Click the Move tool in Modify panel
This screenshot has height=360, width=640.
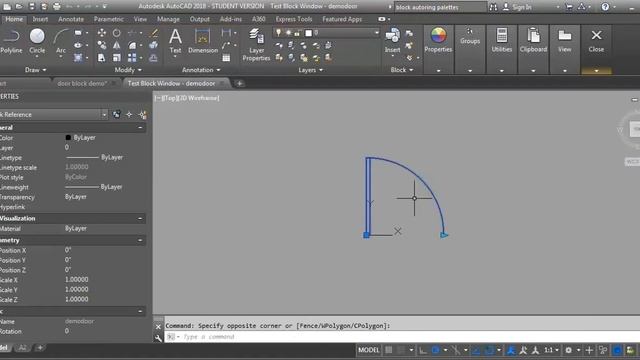(x=102, y=33)
